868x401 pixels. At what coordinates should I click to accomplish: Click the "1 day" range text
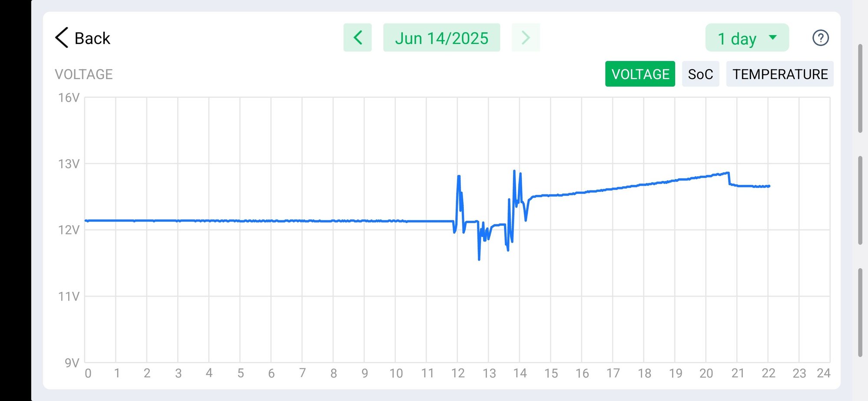coord(737,39)
